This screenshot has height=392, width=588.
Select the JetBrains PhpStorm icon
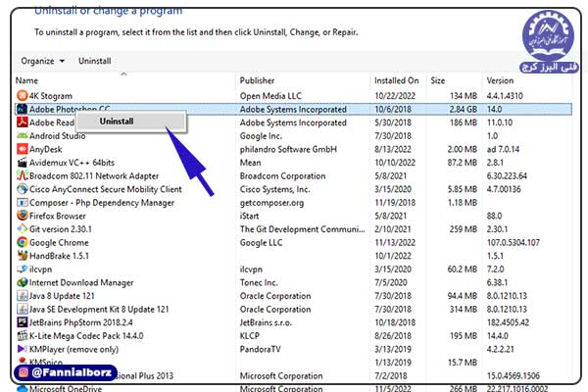click(x=22, y=321)
